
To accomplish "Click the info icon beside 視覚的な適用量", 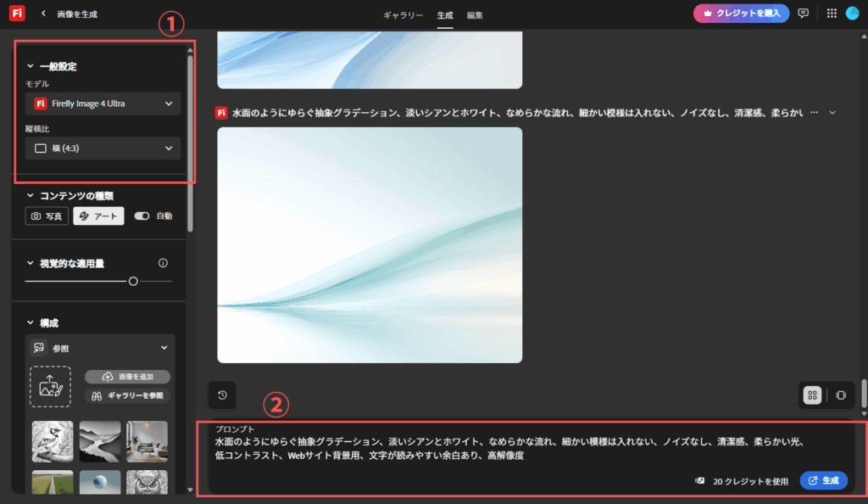I will coord(163,263).
